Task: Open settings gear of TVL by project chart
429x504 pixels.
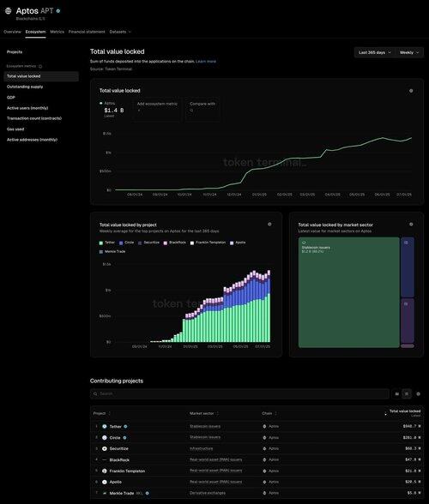Action: (269, 225)
